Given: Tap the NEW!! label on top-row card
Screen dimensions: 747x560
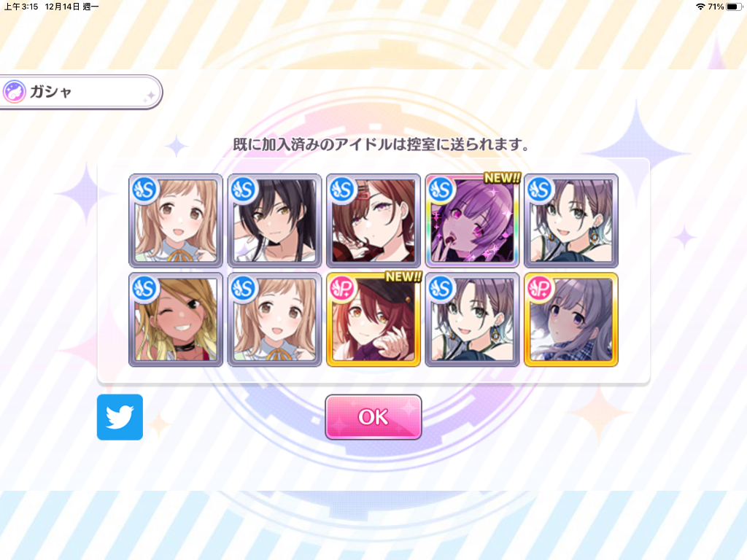Looking at the screenshot, I should point(502,178).
